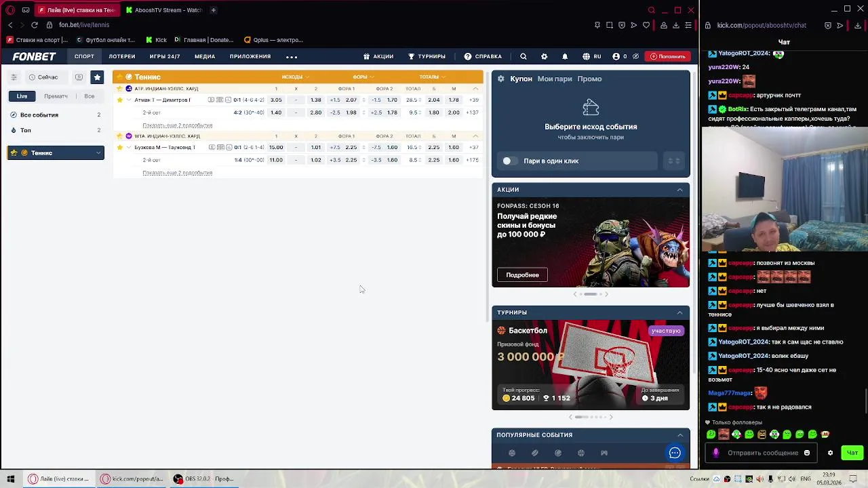Collapse the Популярные события panel

[x=679, y=435]
